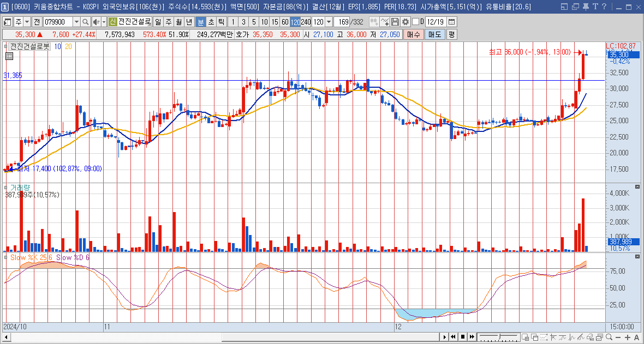Open help question mark icon

[x=604, y=7]
